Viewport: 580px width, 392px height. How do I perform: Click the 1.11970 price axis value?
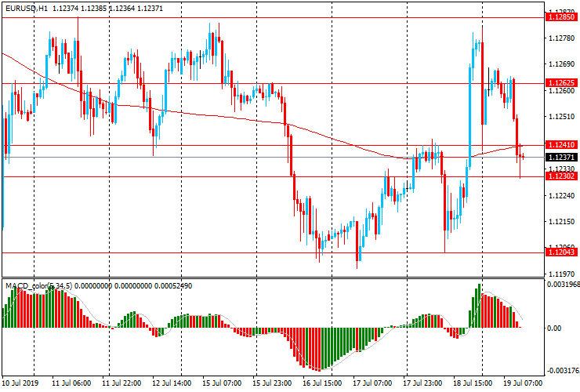562,274
